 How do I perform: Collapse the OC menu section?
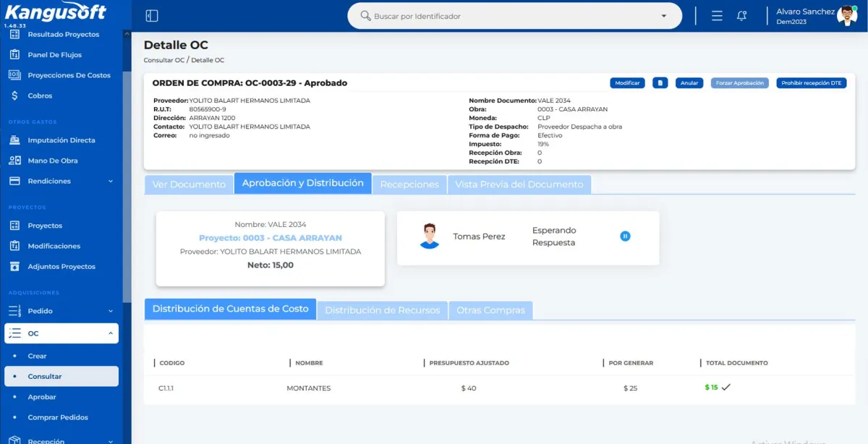click(x=111, y=333)
